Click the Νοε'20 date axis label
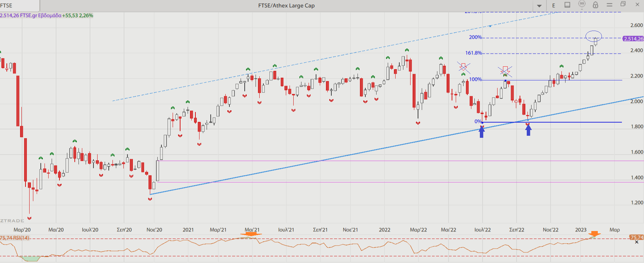The height and width of the screenshot is (263, 644). click(154, 230)
